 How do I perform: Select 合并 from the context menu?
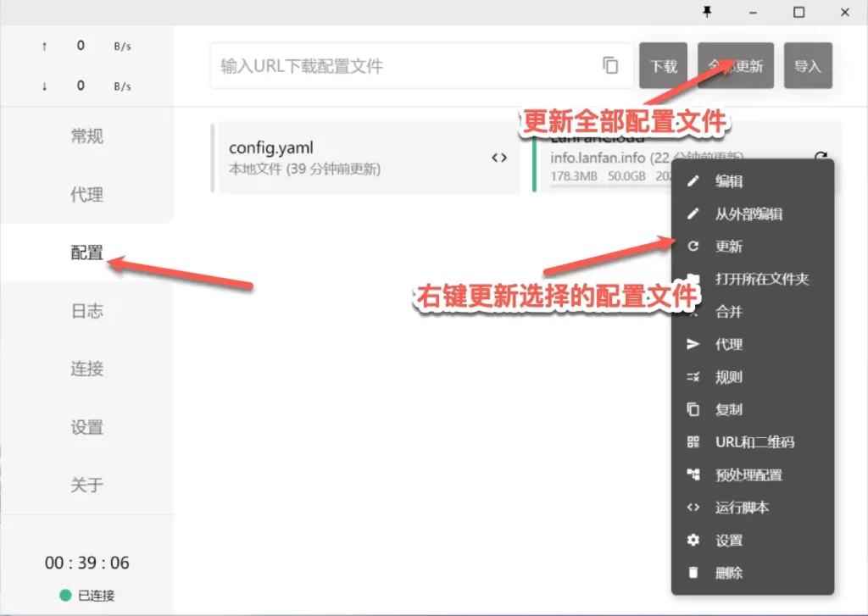(731, 312)
